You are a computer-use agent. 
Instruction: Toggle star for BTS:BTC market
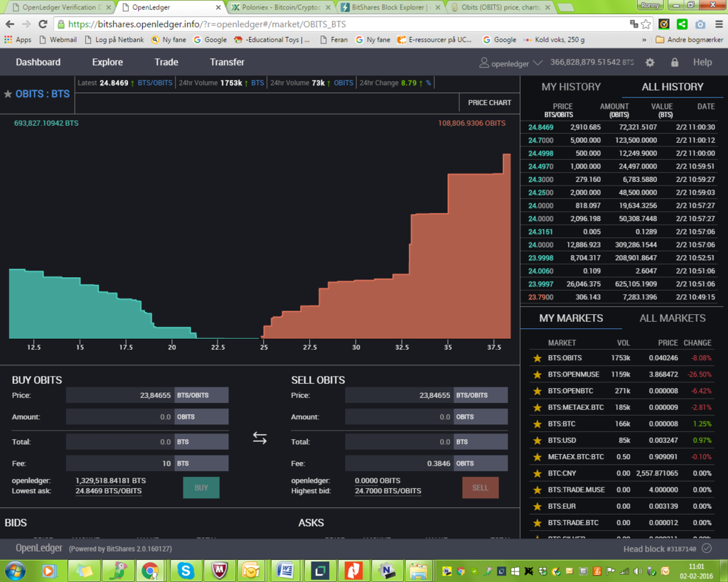(537, 424)
